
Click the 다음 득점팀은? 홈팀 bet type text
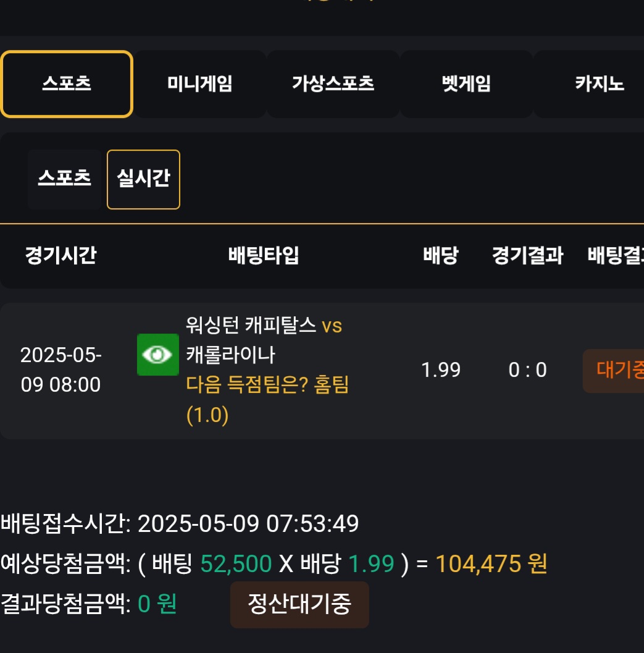[267, 385]
